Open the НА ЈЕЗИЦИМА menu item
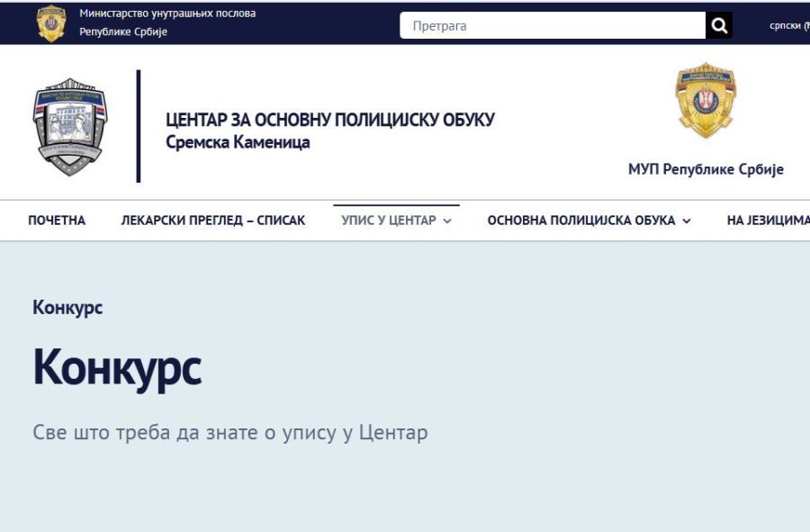 click(x=769, y=221)
